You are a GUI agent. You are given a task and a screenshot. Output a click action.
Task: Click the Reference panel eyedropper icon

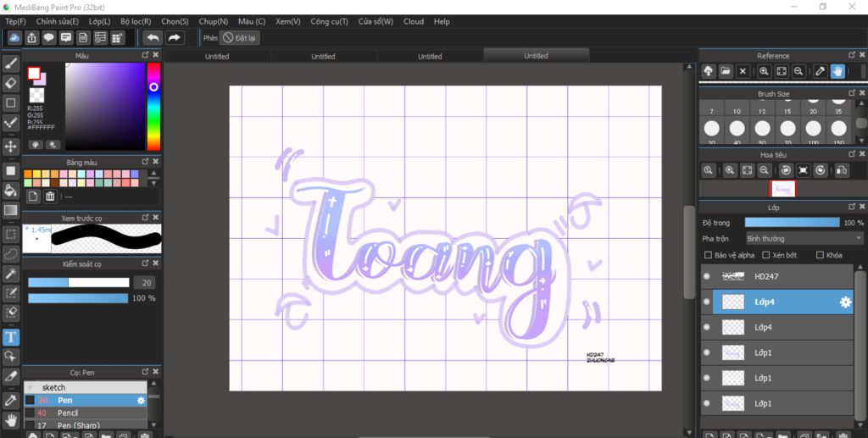tap(821, 71)
